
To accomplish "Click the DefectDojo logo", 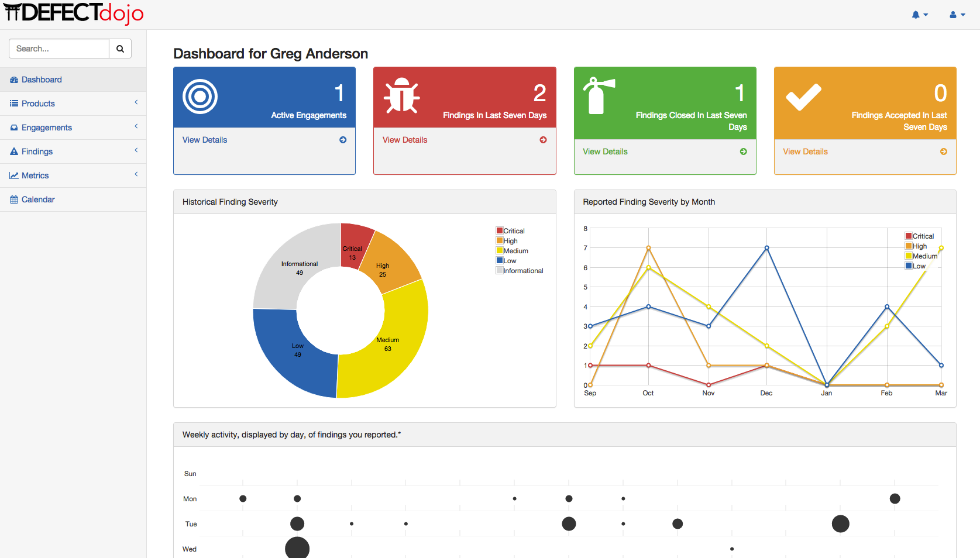I will (x=73, y=13).
